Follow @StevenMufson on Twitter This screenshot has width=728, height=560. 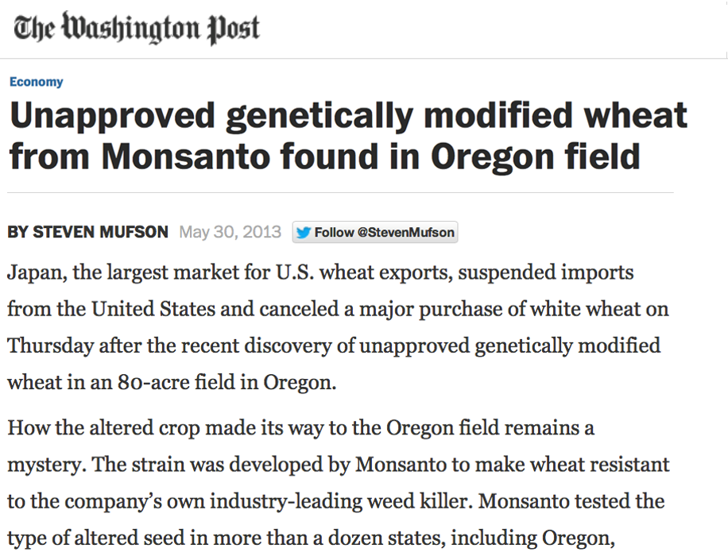click(x=375, y=233)
